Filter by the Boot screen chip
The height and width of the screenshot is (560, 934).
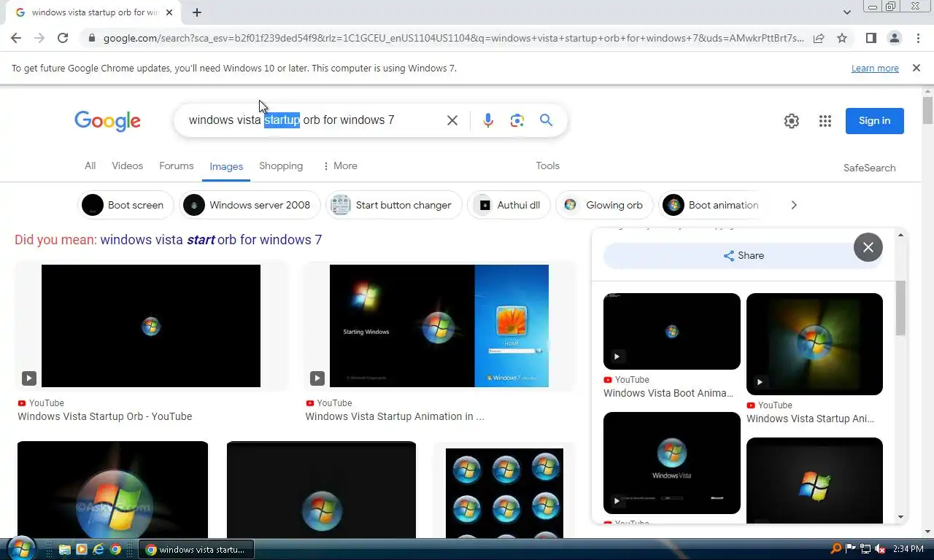click(126, 205)
